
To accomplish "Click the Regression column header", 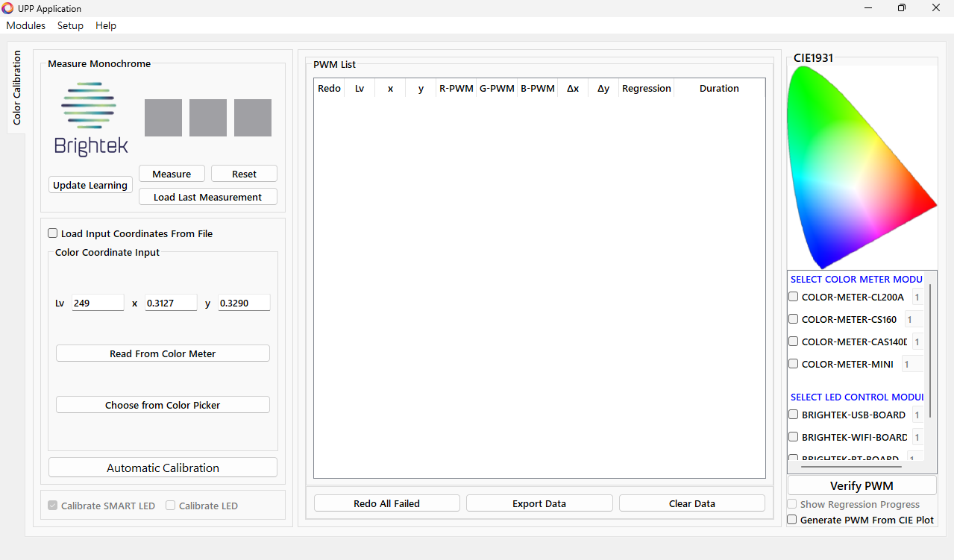I will tap(646, 88).
